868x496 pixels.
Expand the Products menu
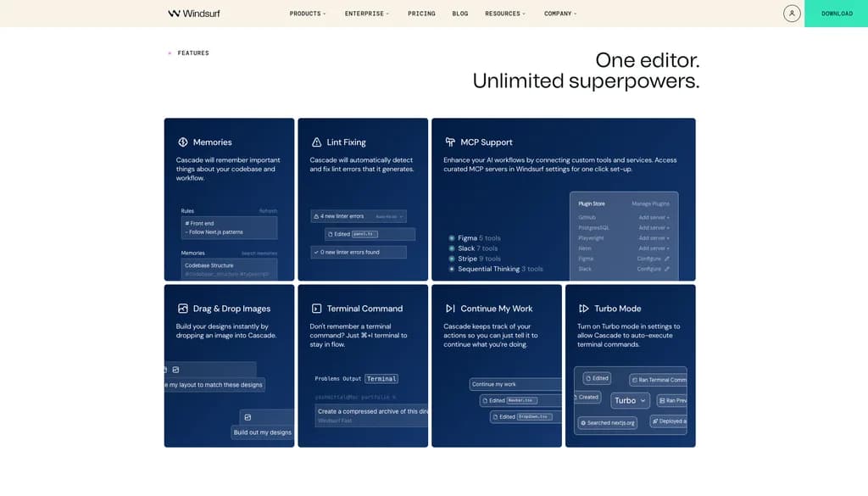tap(308, 14)
